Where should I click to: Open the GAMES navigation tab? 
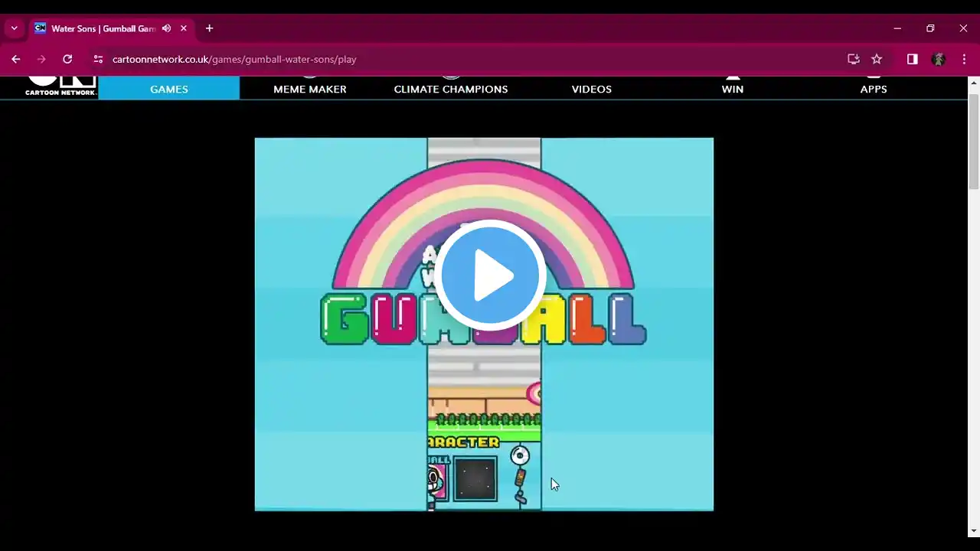coord(169,88)
